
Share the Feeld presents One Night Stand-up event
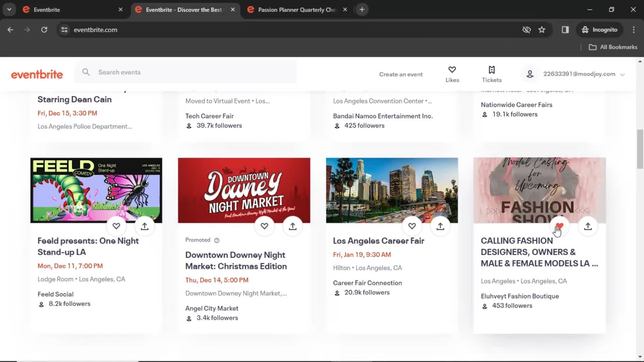(x=145, y=226)
